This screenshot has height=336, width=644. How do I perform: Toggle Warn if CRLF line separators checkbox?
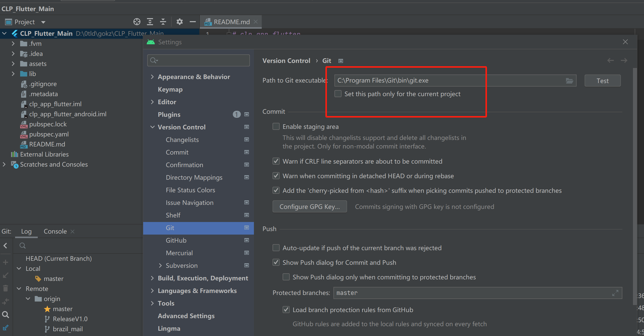pyautogui.click(x=276, y=161)
